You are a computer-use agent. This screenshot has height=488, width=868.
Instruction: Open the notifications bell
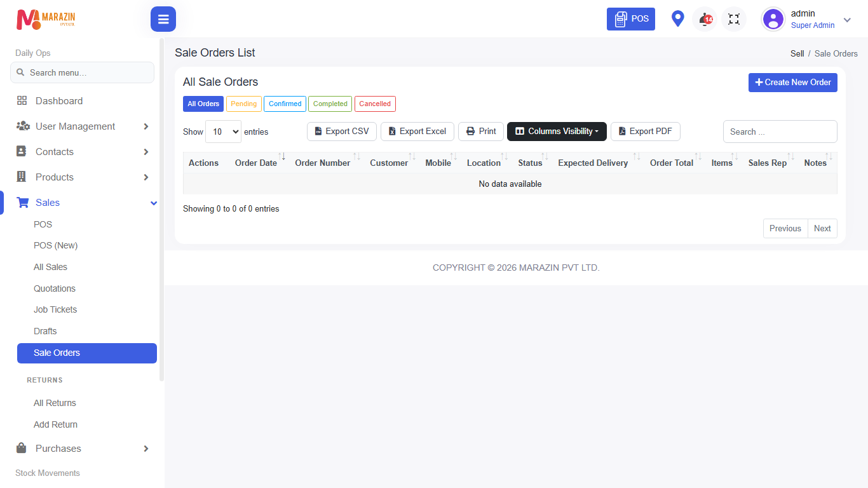[705, 19]
